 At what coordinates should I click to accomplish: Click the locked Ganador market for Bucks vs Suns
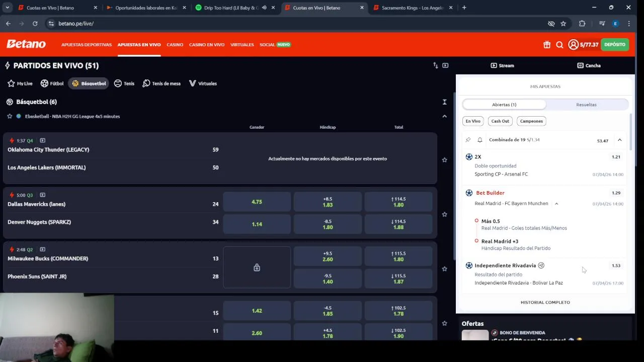[x=257, y=267]
